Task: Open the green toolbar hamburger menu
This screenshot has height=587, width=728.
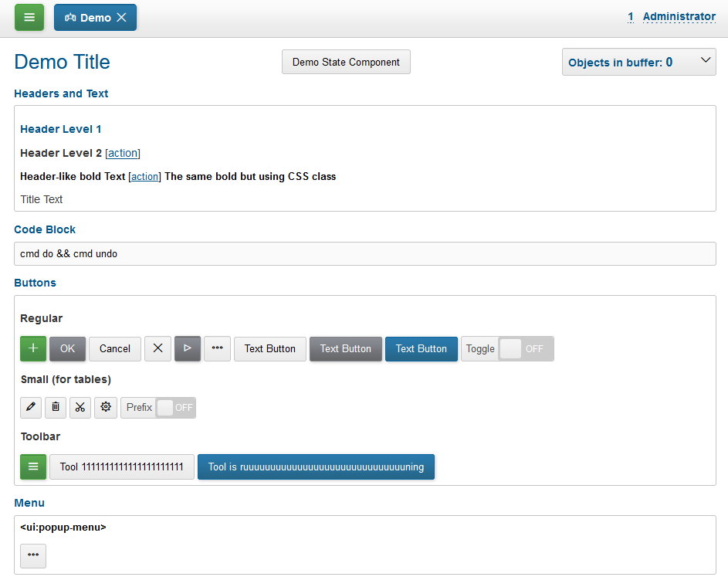Action: tap(33, 467)
